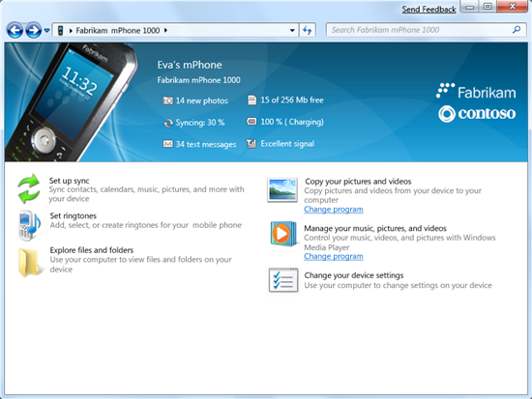Close the device window

click(513, 7)
